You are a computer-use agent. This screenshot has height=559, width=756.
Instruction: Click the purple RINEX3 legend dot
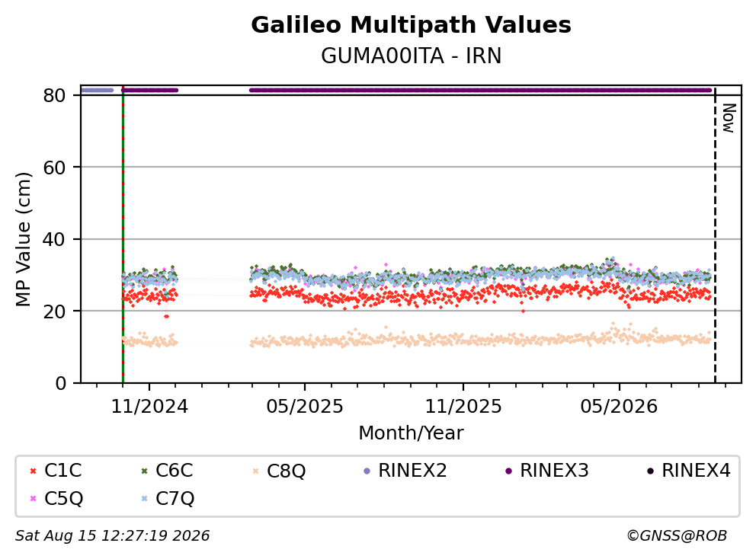coord(508,471)
